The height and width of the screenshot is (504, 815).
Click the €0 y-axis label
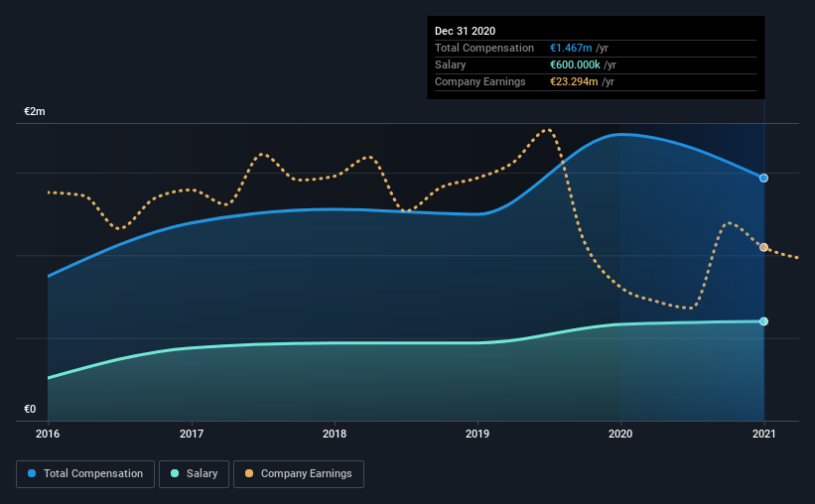pos(30,410)
